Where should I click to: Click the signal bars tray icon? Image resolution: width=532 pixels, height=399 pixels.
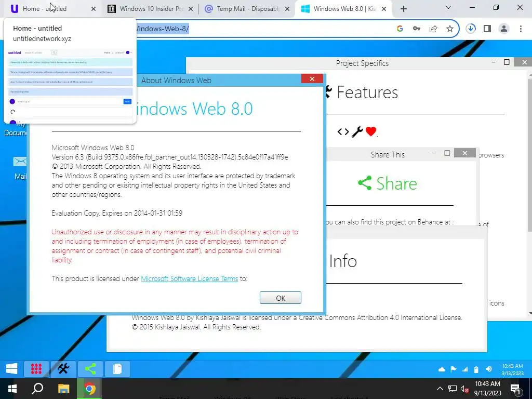click(465, 369)
